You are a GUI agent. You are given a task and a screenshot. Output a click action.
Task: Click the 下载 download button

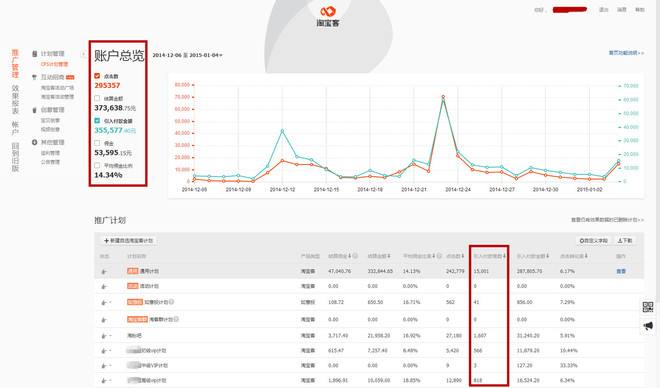click(625, 241)
